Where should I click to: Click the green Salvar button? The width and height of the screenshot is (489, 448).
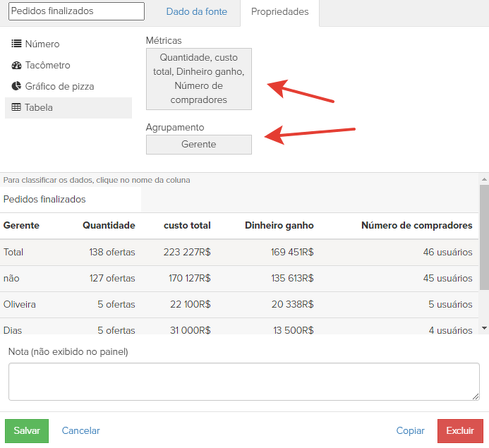(x=27, y=430)
